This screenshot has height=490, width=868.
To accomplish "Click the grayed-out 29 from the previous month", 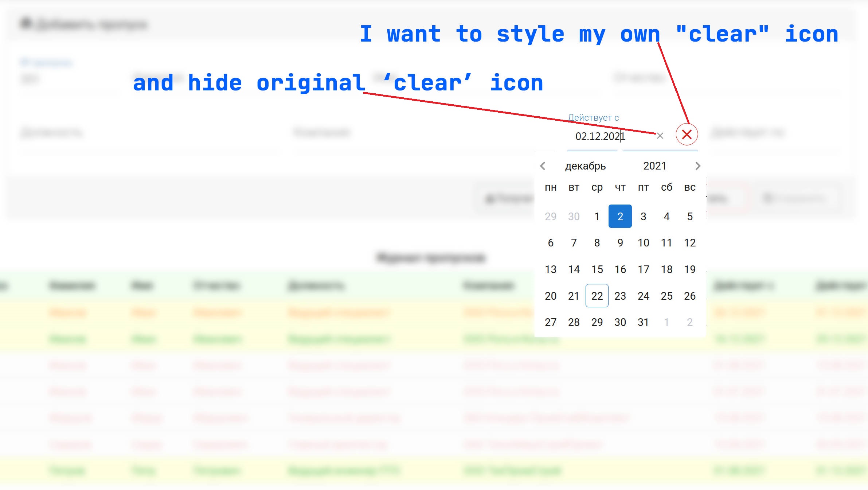I will click(x=550, y=216).
